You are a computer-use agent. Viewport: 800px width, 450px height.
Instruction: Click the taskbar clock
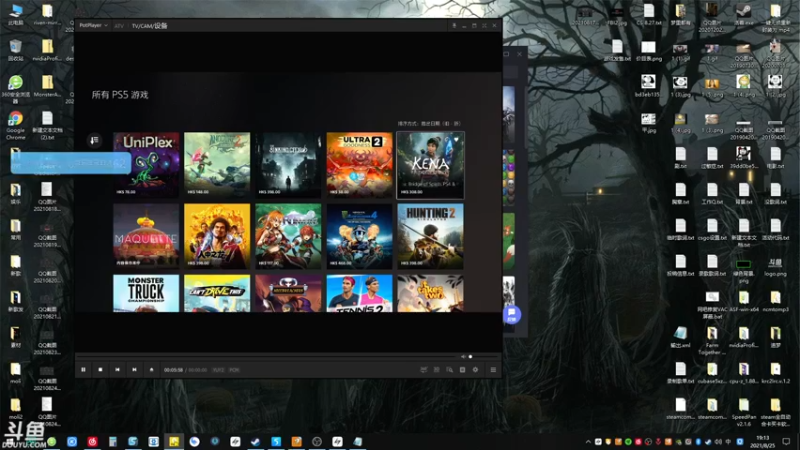tap(762, 442)
